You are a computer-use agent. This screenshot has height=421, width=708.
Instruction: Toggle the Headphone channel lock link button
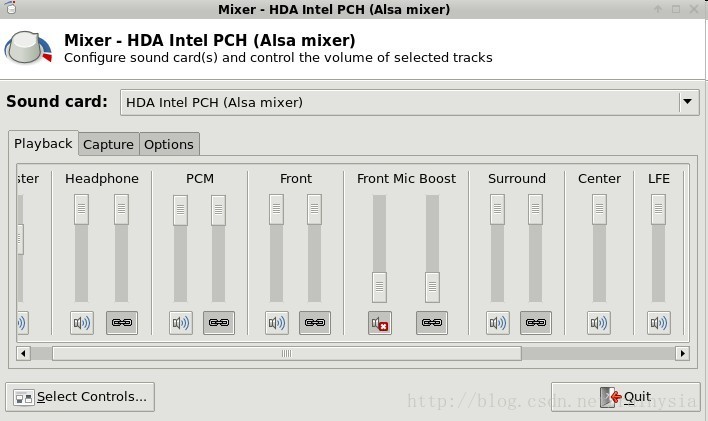122,323
